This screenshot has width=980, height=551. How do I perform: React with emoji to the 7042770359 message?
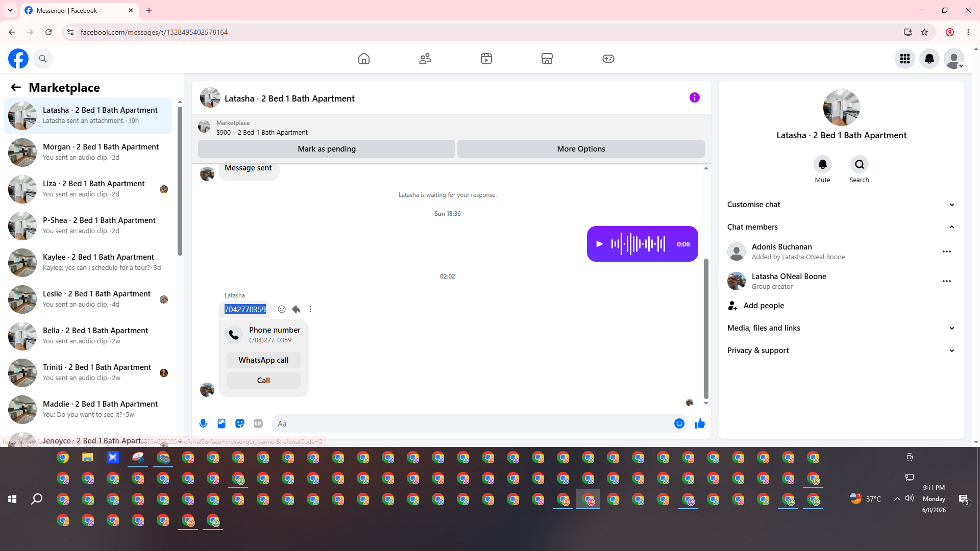pos(282,309)
